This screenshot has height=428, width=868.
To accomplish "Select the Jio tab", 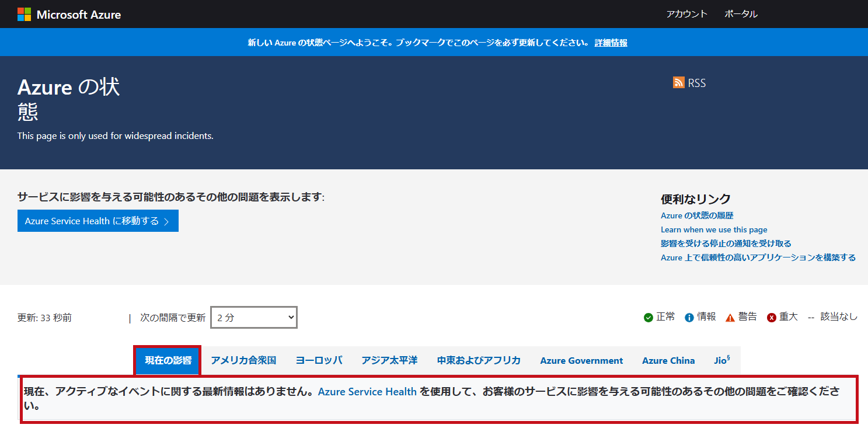I will [x=722, y=360].
